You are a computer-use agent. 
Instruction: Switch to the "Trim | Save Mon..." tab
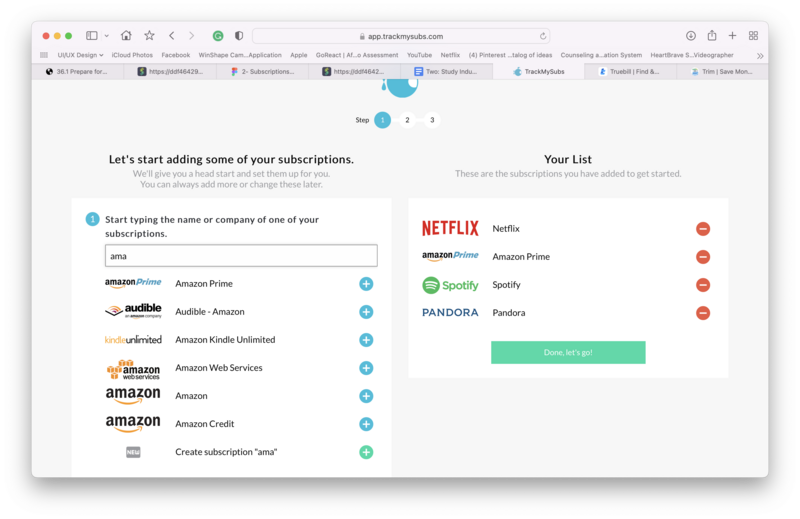pos(722,71)
